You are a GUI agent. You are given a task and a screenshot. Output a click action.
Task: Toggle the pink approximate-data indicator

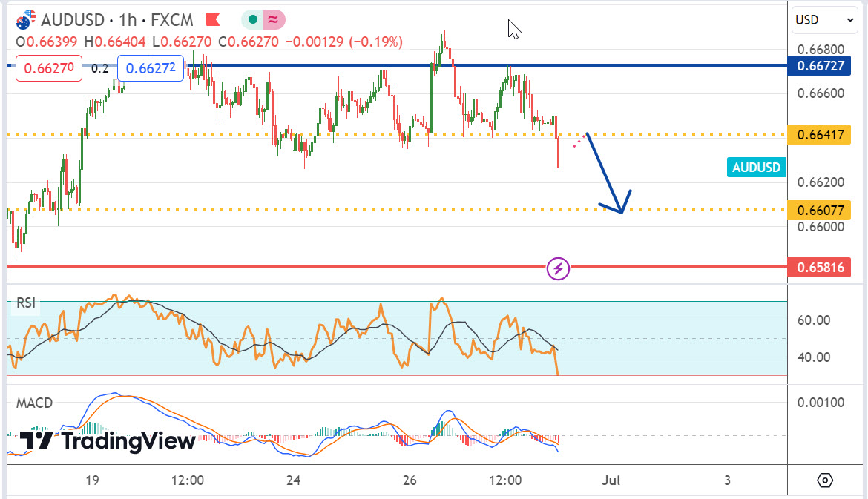tap(272, 19)
